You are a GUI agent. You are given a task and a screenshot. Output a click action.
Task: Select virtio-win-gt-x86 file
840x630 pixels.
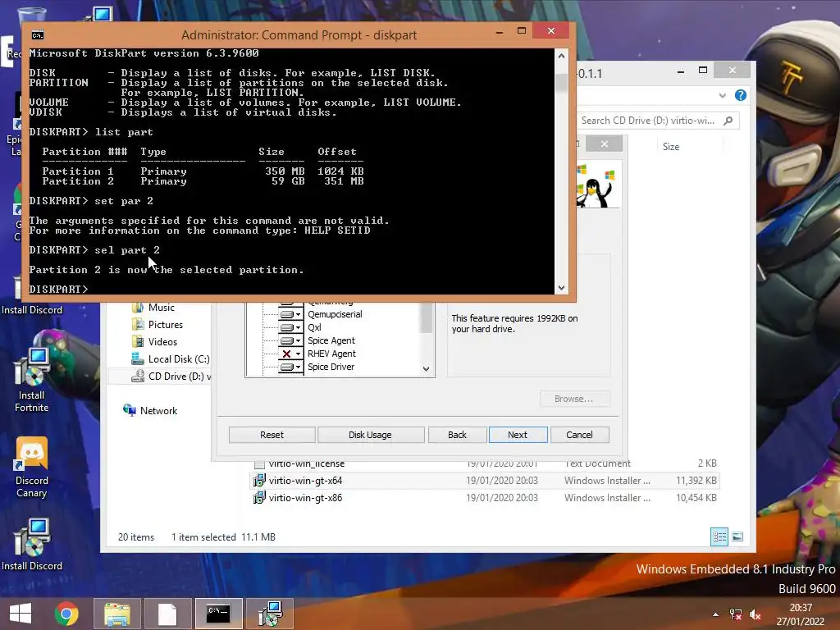pos(484,498)
